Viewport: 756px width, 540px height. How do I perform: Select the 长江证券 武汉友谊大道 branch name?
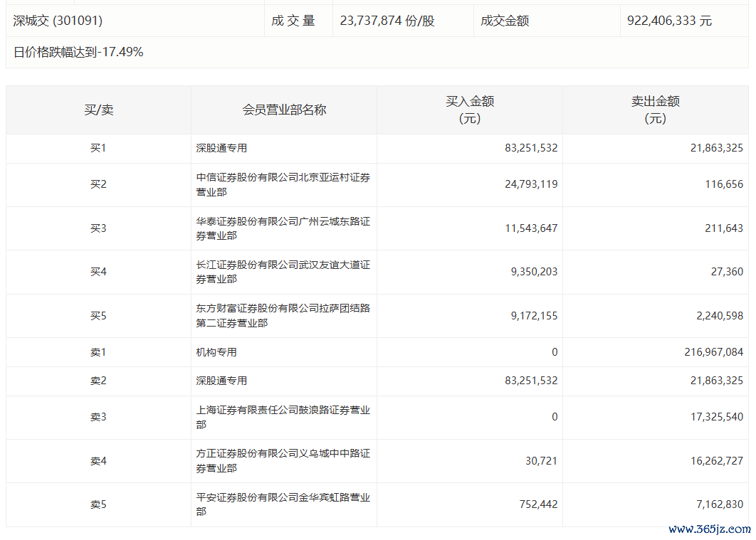pyautogui.click(x=283, y=272)
